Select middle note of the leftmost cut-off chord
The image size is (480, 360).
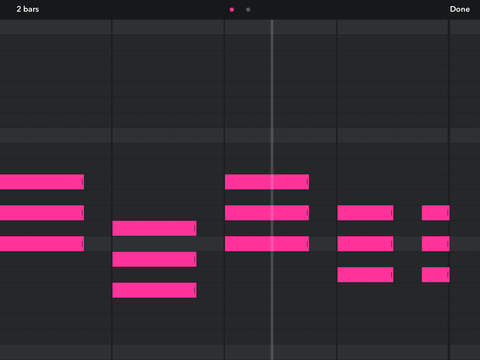tap(42, 213)
